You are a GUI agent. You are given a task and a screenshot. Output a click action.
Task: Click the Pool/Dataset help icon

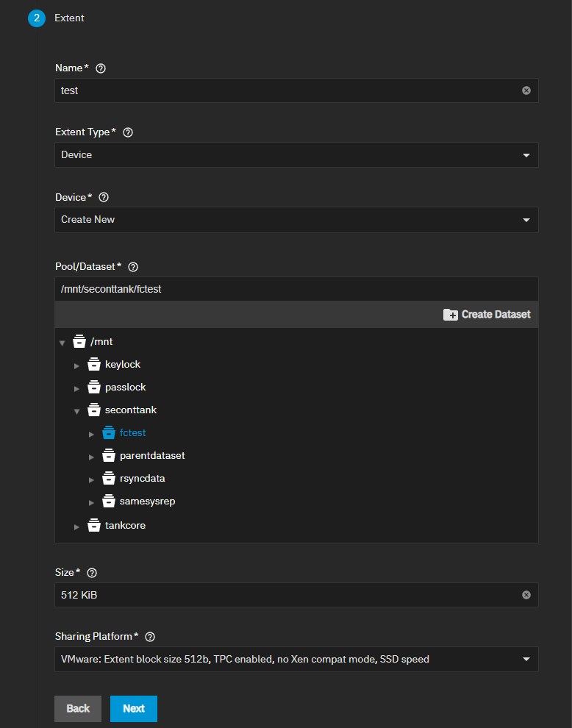[x=133, y=267]
